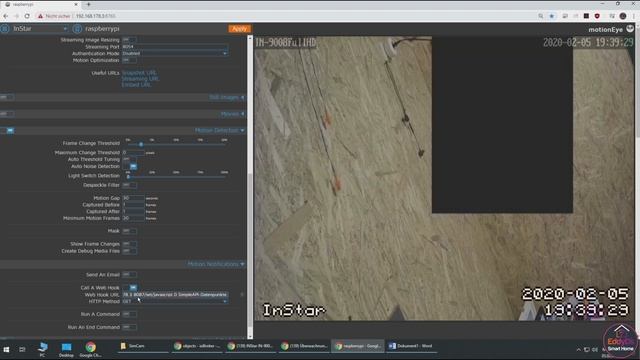This screenshot has width=640, height=360.
Task: Click the orange Apply button
Action: point(239,29)
